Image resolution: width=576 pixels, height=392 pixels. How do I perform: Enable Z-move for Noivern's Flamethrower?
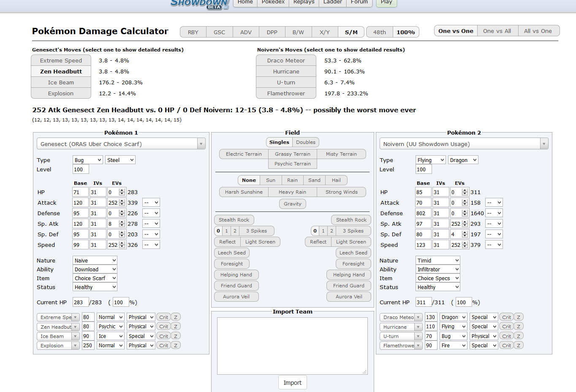(x=519, y=345)
